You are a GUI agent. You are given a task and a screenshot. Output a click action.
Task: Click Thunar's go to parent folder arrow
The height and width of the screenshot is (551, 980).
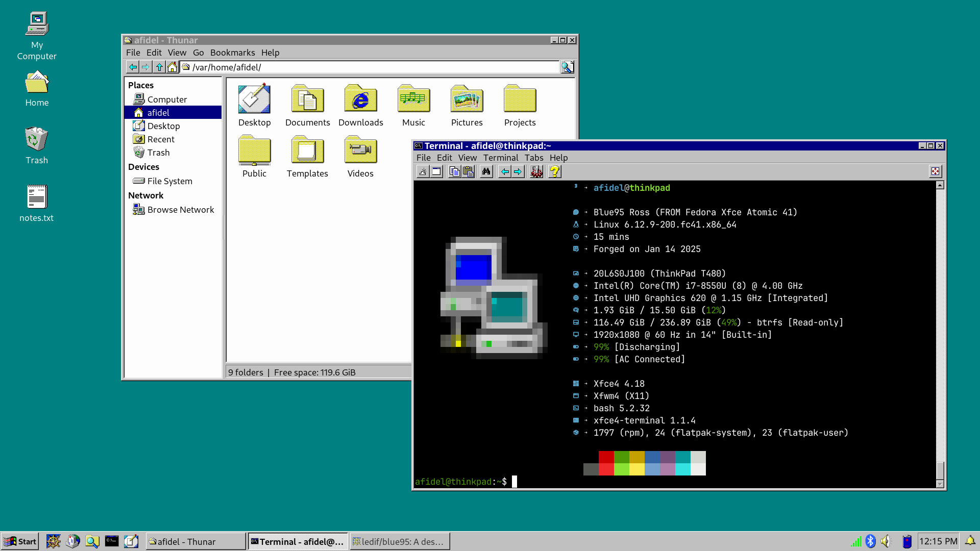pyautogui.click(x=159, y=67)
